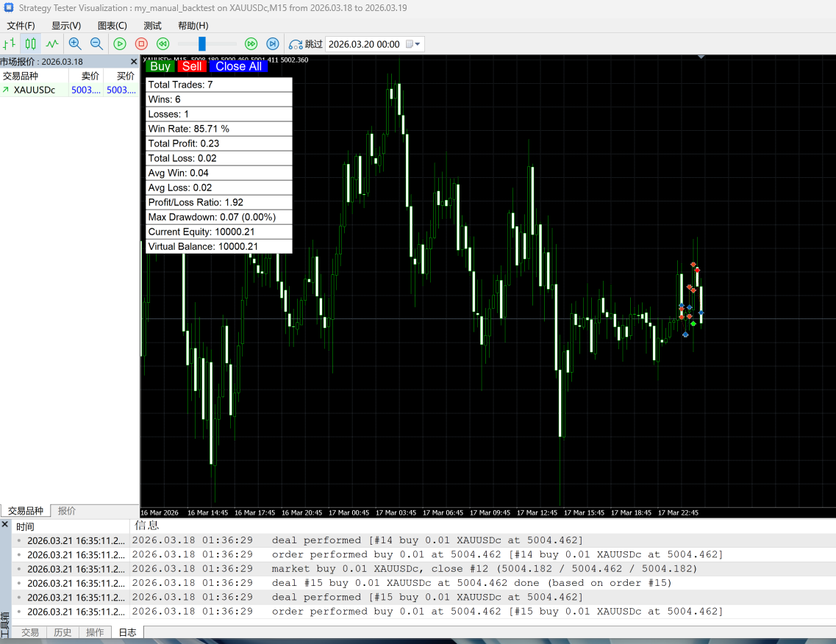Click the '17 Mar 22:45' time axis label

[x=678, y=513]
